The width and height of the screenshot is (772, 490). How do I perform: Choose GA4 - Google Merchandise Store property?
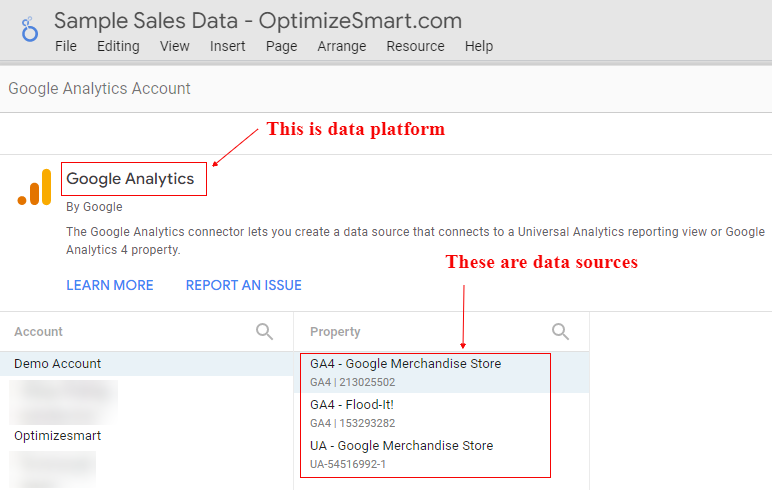point(441,372)
